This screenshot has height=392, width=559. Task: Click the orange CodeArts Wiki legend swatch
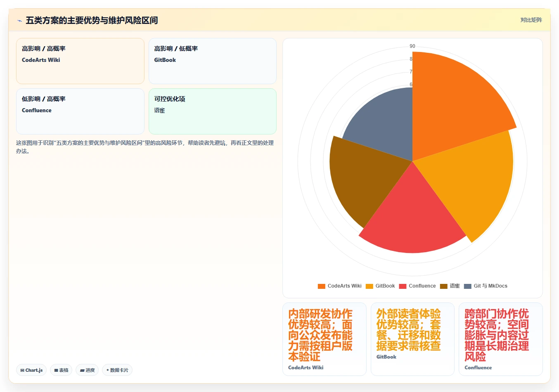tap(322, 286)
